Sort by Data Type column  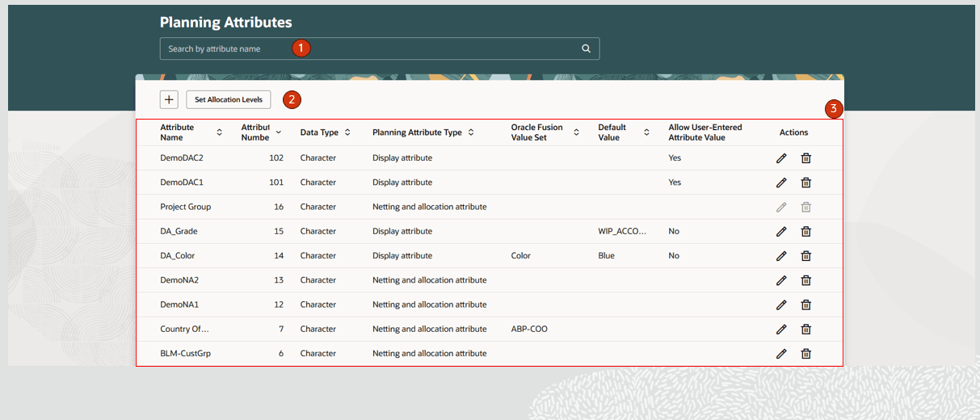coord(347,132)
